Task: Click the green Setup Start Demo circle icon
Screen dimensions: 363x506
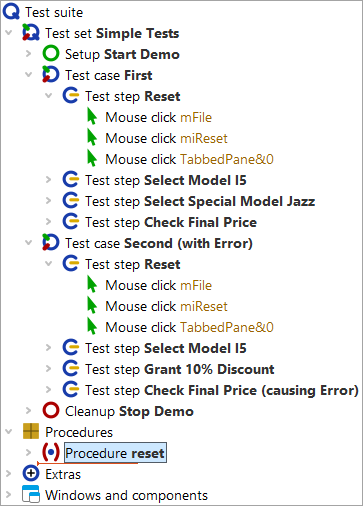Action: (x=51, y=54)
